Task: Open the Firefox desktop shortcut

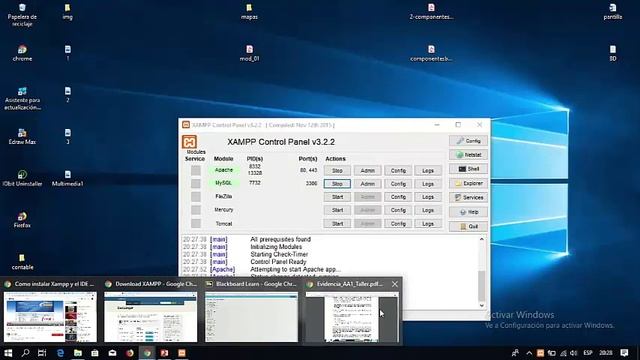Action: pos(22,220)
